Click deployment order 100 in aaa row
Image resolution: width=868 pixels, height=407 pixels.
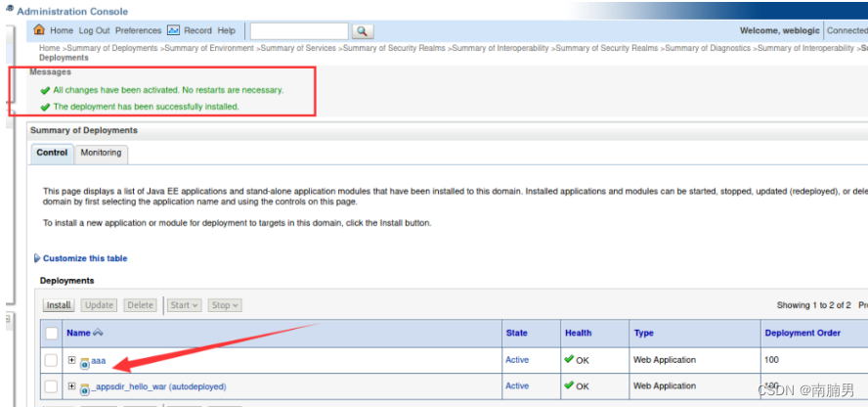coord(771,360)
